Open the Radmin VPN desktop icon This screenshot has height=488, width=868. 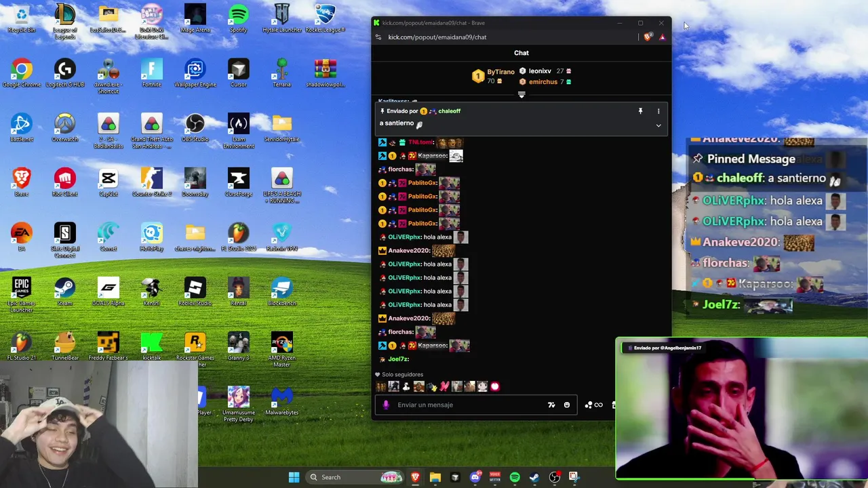(281, 237)
